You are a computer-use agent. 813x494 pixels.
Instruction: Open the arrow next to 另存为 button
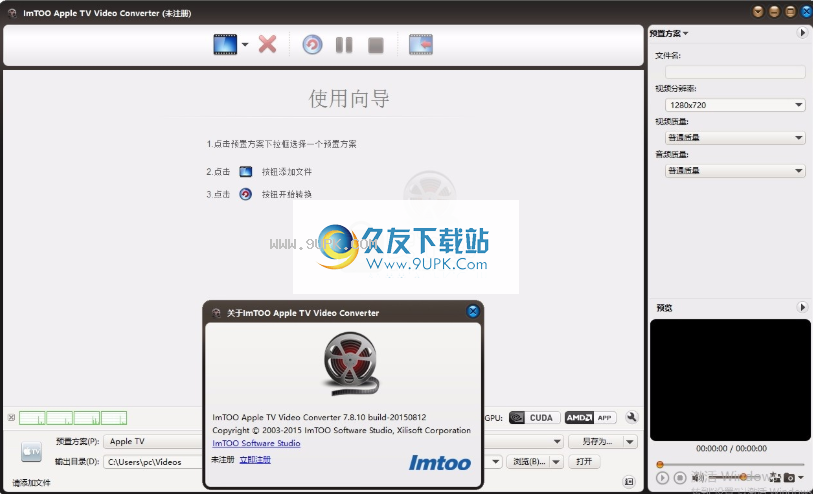point(630,442)
